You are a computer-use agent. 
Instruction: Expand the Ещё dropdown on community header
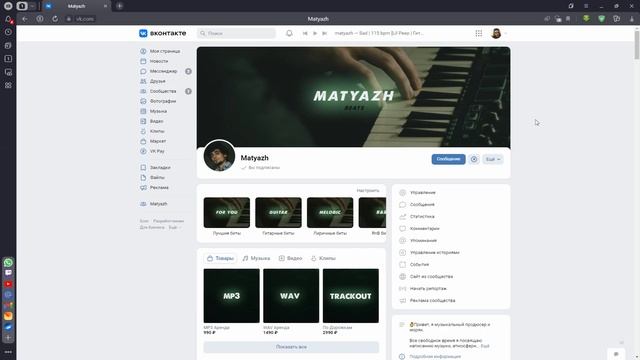tap(493, 159)
